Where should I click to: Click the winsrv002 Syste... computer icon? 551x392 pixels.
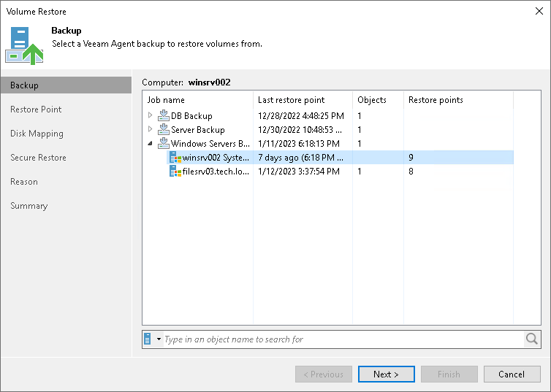click(x=175, y=157)
